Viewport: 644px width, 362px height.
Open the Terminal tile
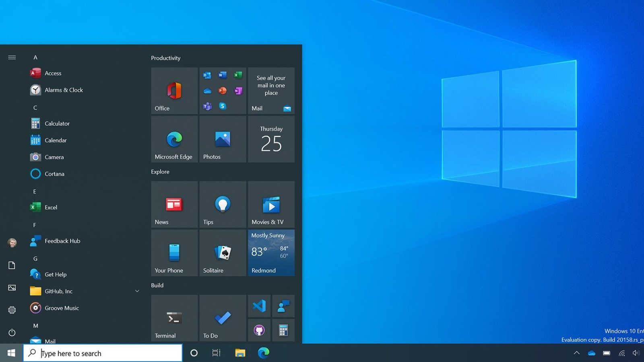point(174,318)
